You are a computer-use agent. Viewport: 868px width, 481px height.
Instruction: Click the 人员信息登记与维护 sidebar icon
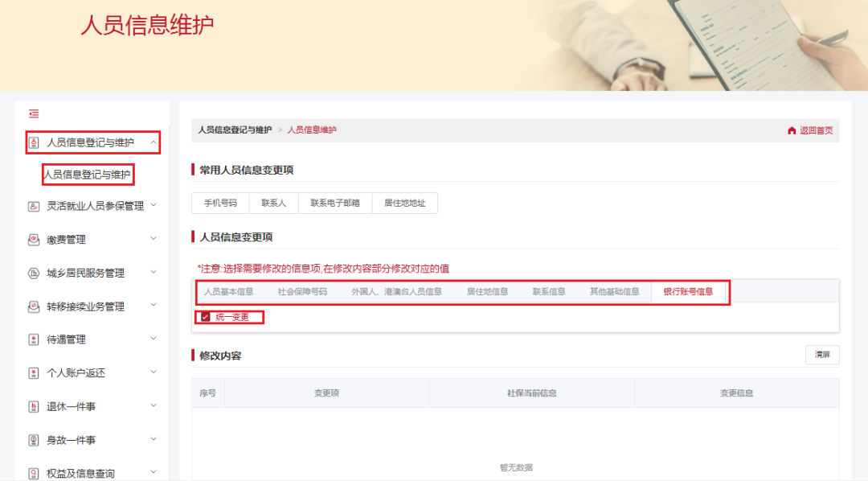point(34,143)
